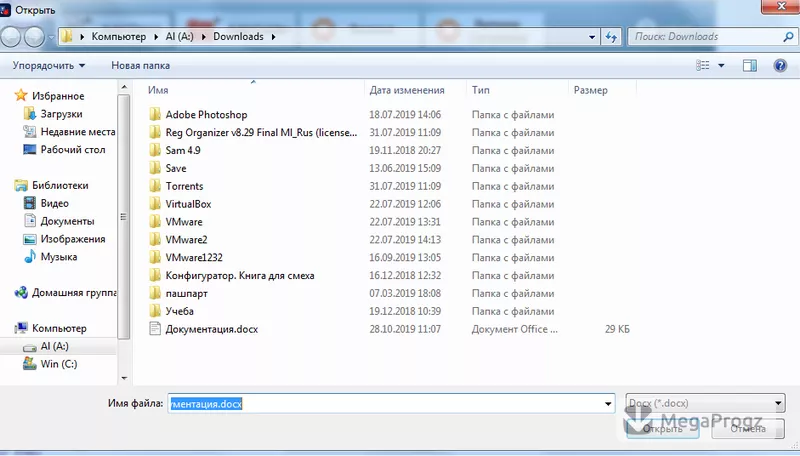
Task: Click the Музыка library icon
Action: 30,257
